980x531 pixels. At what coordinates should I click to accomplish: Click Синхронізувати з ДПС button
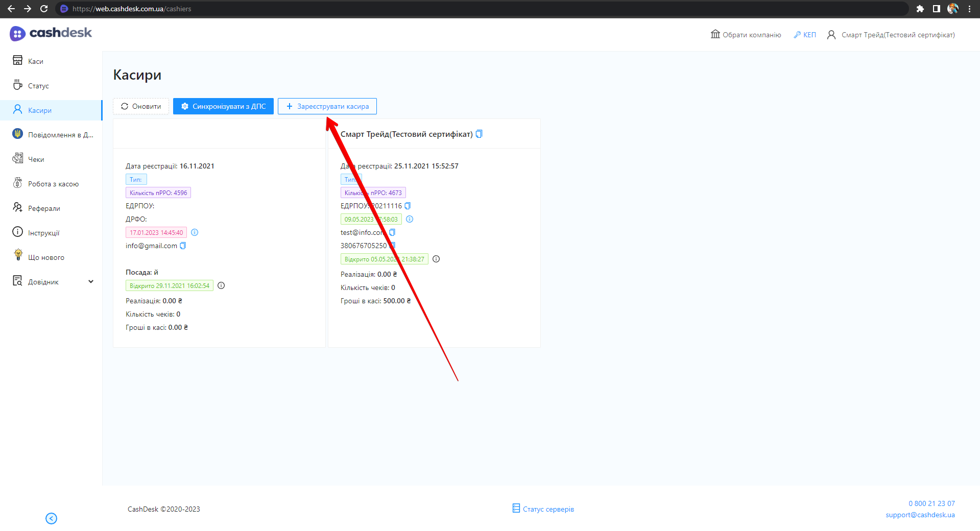(223, 106)
